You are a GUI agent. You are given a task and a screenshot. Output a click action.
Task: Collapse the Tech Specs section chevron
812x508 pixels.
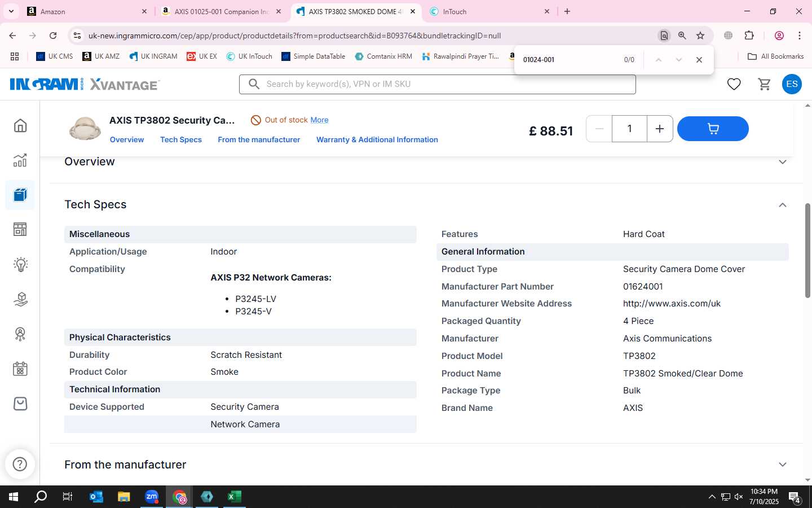(x=782, y=205)
